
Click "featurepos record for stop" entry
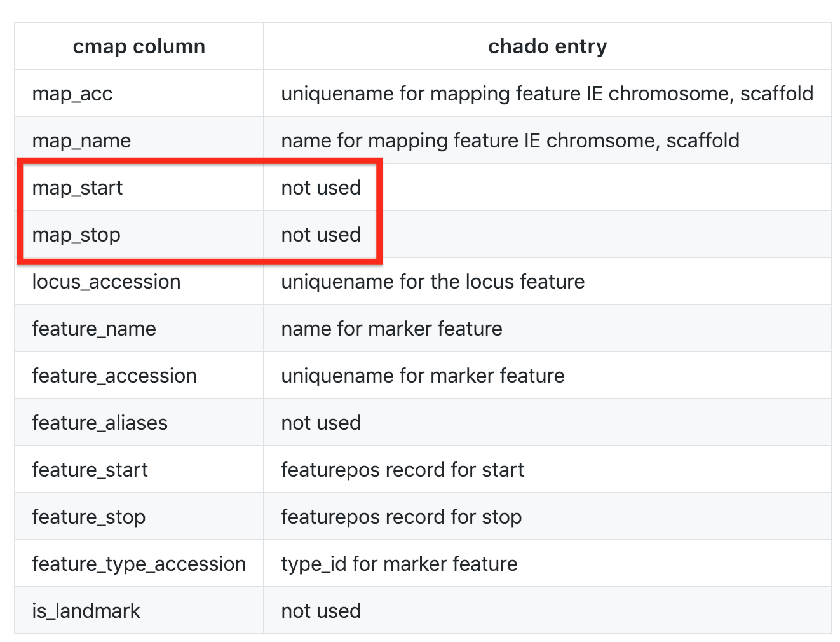(401, 517)
